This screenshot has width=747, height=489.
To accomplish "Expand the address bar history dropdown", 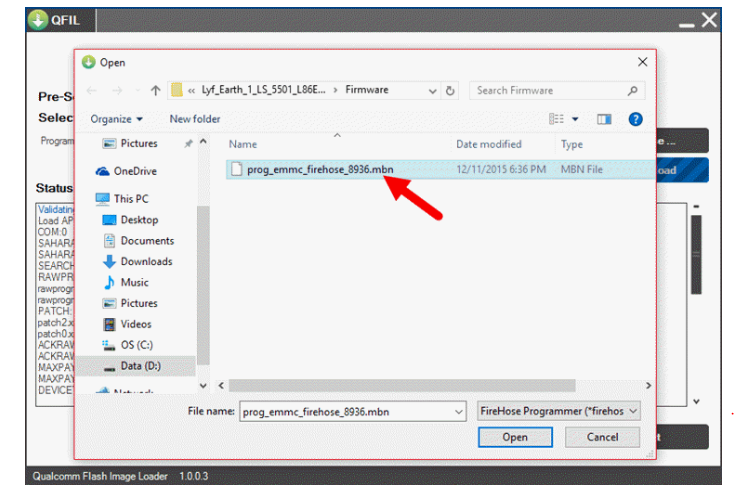I will click(x=432, y=91).
